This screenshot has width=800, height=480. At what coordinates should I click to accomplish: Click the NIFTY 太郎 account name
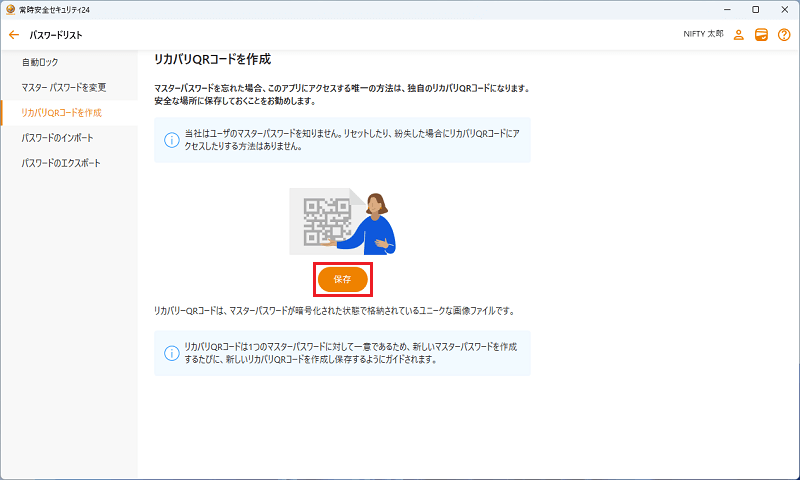click(703, 34)
